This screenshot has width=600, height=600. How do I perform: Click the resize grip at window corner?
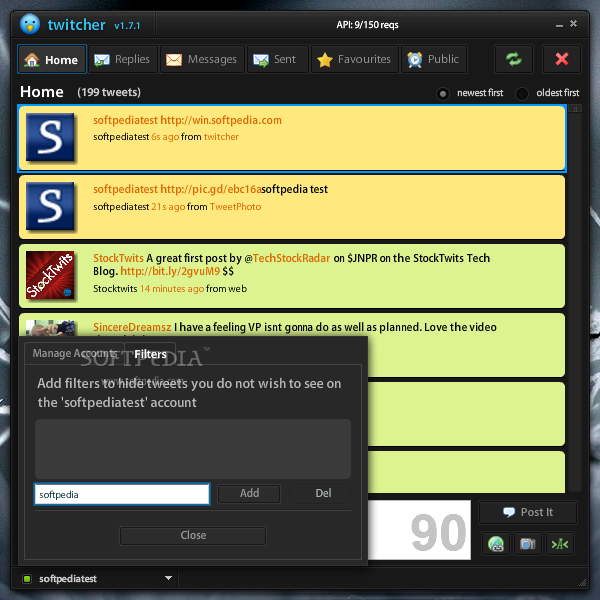pyautogui.click(x=582, y=583)
